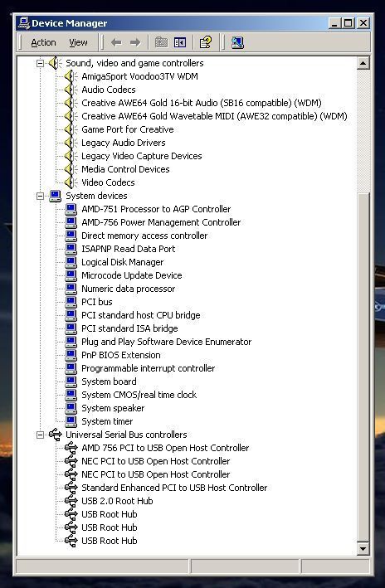Click the Up one level toolbar icon
The image size is (385, 588).
[161, 42]
